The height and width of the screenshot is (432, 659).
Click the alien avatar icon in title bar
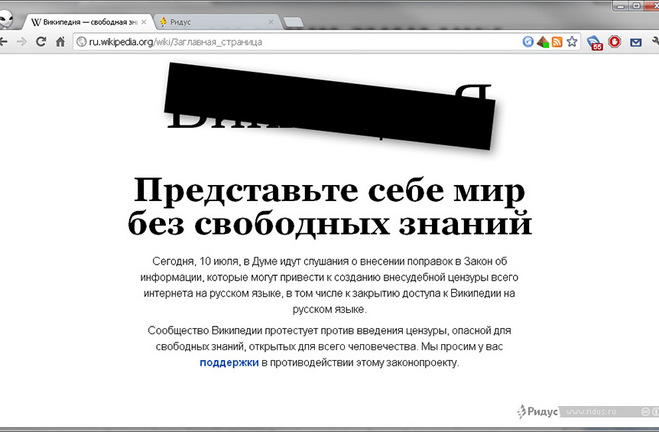tap(6, 20)
